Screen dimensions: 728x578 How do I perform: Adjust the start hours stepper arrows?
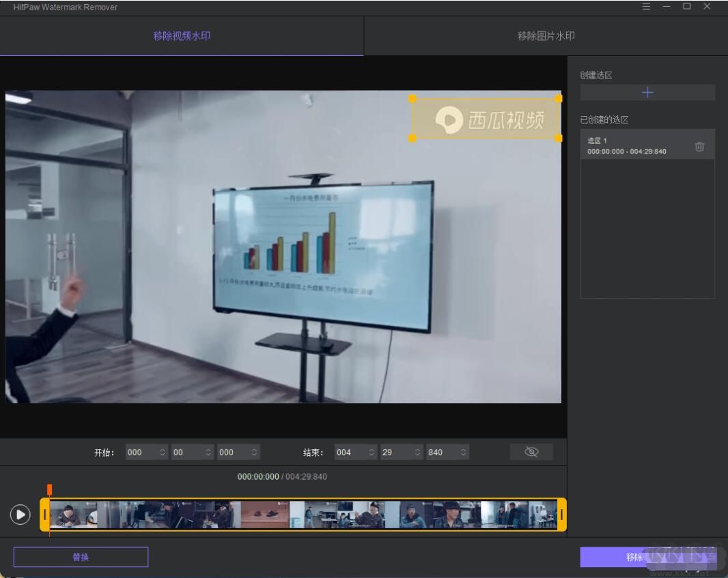(x=163, y=452)
